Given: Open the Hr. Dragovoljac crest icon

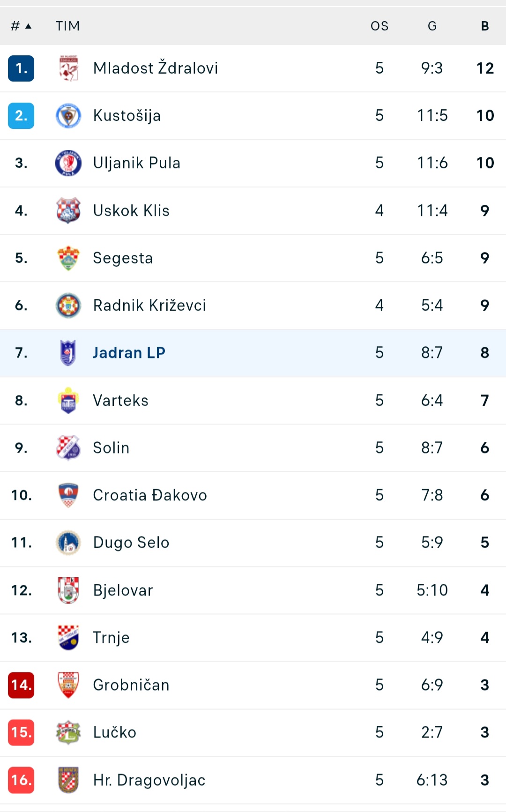Looking at the screenshot, I should 68,780.
